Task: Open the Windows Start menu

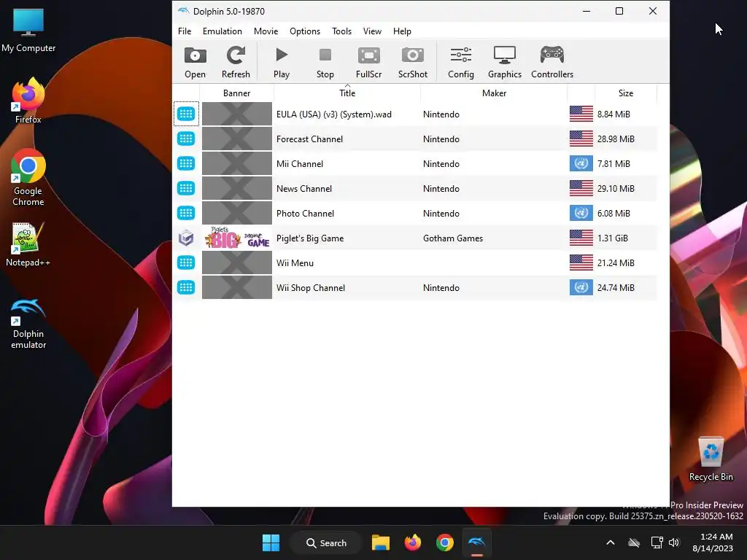Action: coord(271,542)
